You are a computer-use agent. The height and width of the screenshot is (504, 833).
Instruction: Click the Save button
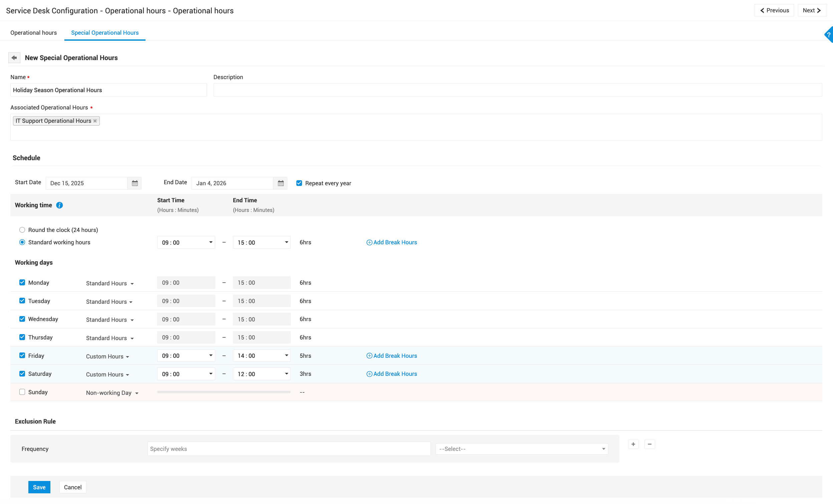click(x=39, y=487)
